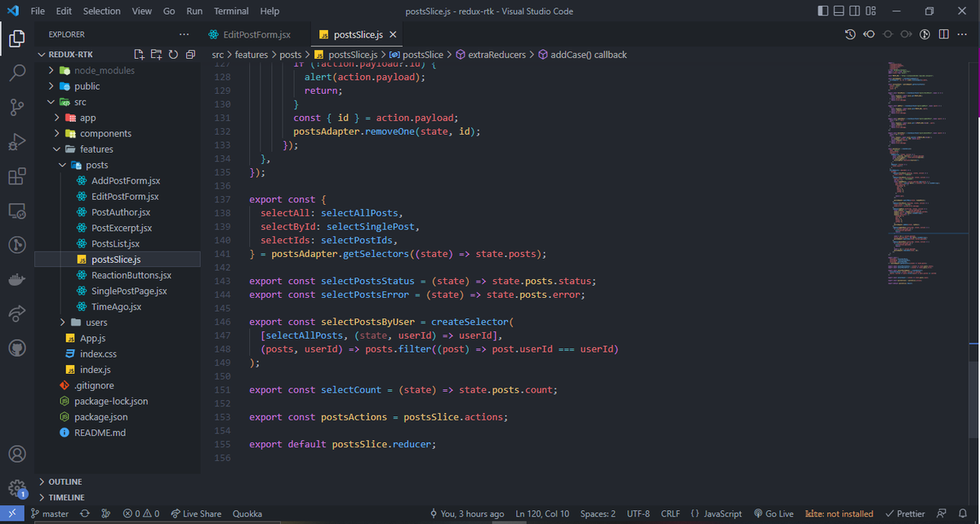This screenshot has width=980, height=524.
Task: Open the Source Control view
Action: pyautogui.click(x=17, y=107)
